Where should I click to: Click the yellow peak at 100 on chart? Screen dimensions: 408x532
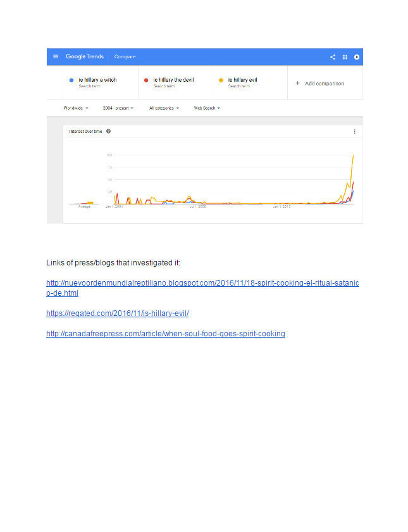coord(354,156)
